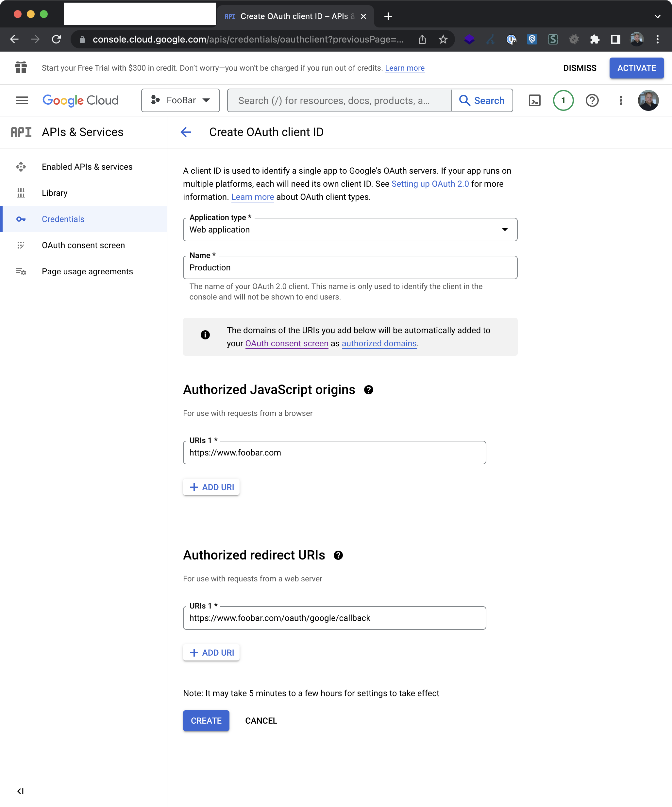The width and height of the screenshot is (672, 807).
Task: Open the Library sidebar item
Action: pyautogui.click(x=55, y=193)
